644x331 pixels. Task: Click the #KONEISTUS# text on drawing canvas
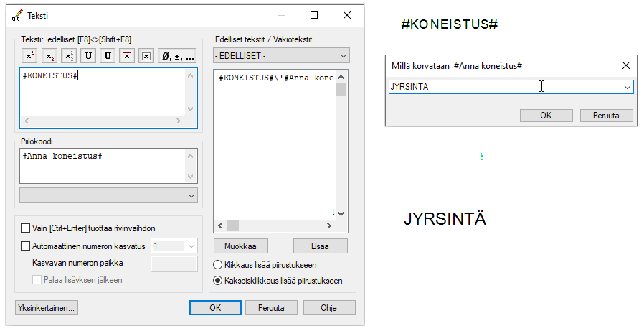[x=450, y=24]
